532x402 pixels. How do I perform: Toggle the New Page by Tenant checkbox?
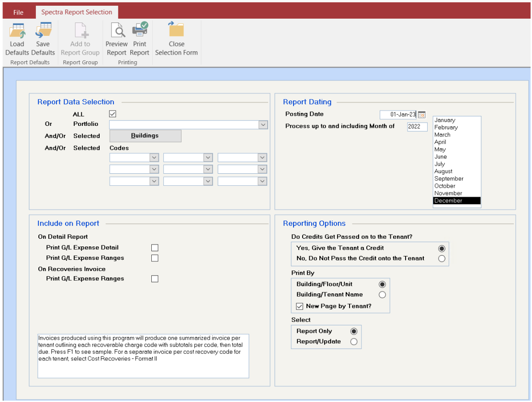click(300, 306)
